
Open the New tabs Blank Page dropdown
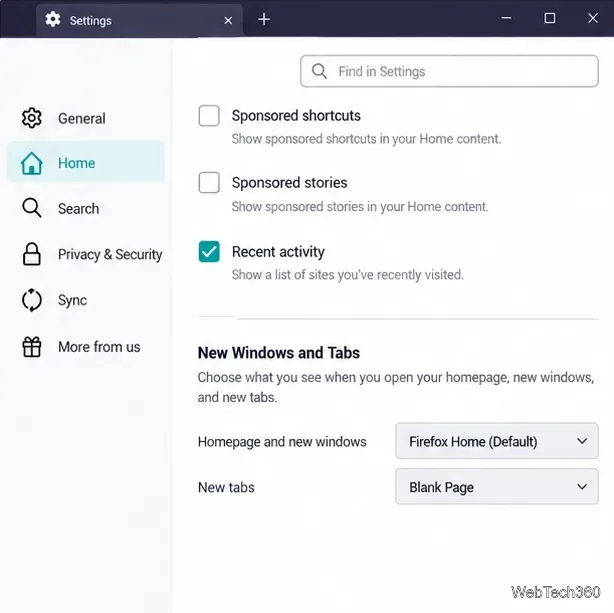click(497, 486)
